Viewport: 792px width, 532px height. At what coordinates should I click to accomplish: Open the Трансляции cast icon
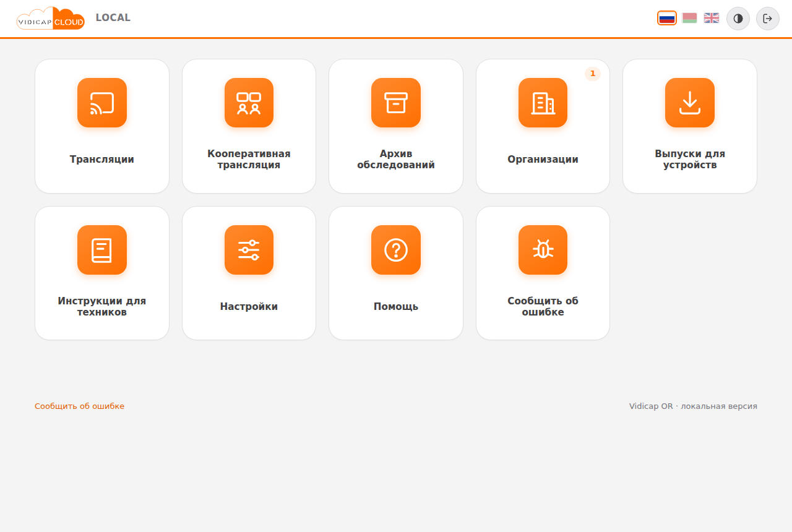(102, 103)
